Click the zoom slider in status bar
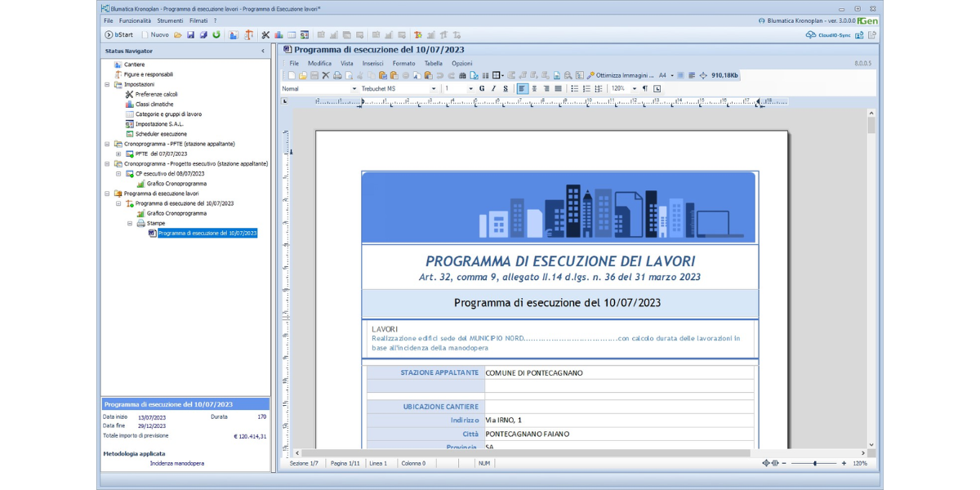 tap(814, 463)
